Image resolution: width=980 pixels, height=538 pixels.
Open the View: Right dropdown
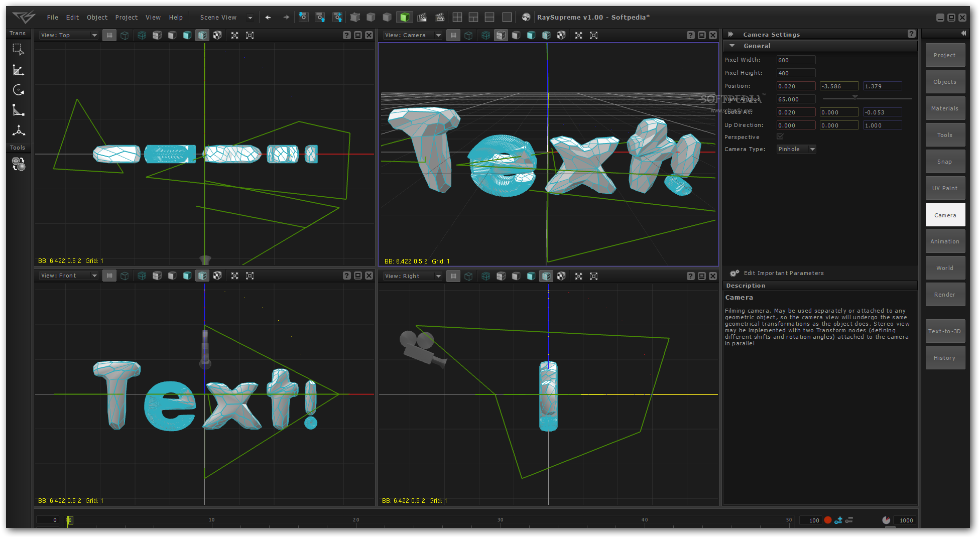tap(413, 276)
